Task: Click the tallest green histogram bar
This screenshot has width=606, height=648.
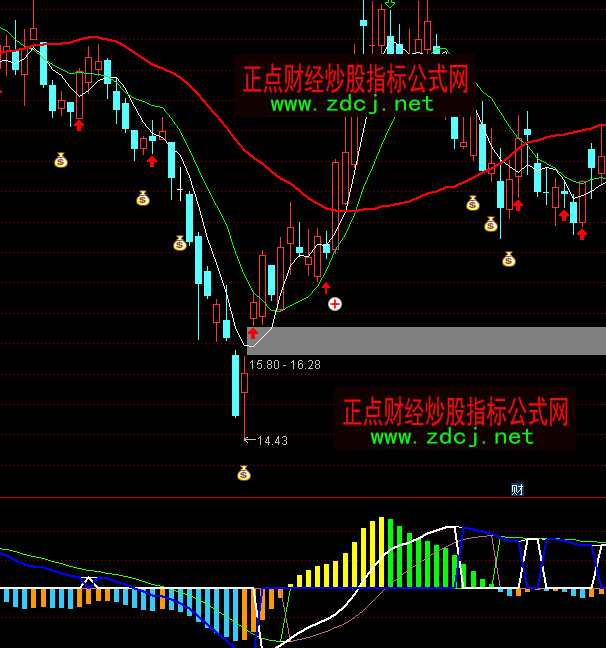Action: click(x=392, y=555)
